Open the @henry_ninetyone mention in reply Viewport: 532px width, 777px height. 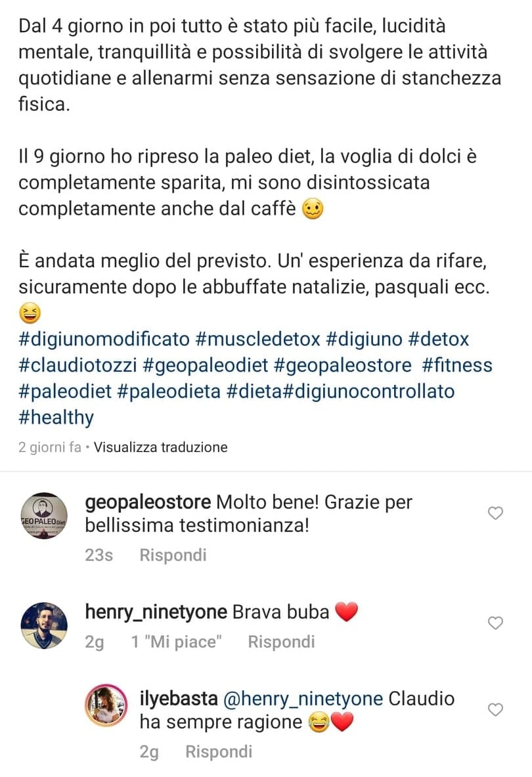click(303, 699)
